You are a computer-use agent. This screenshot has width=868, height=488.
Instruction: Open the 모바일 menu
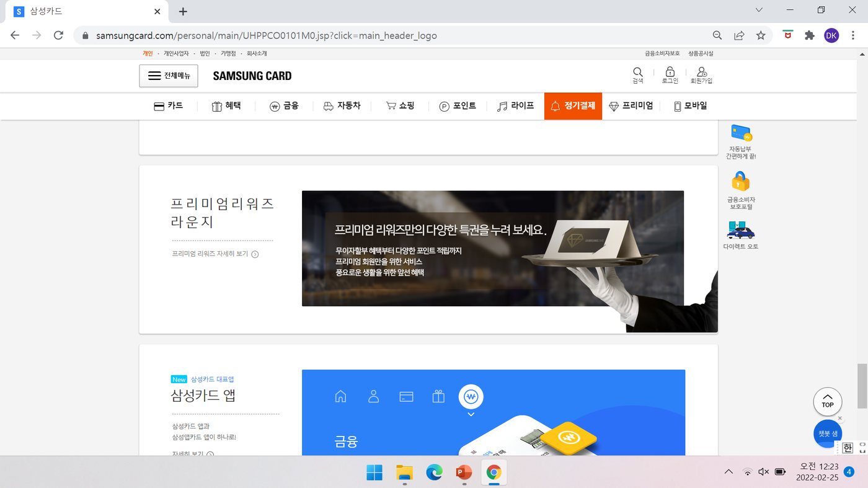[690, 106]
